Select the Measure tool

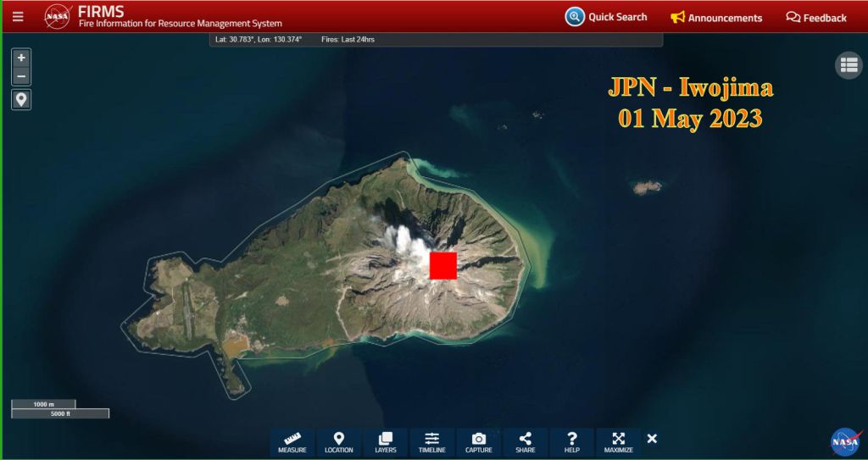point(292,442)
